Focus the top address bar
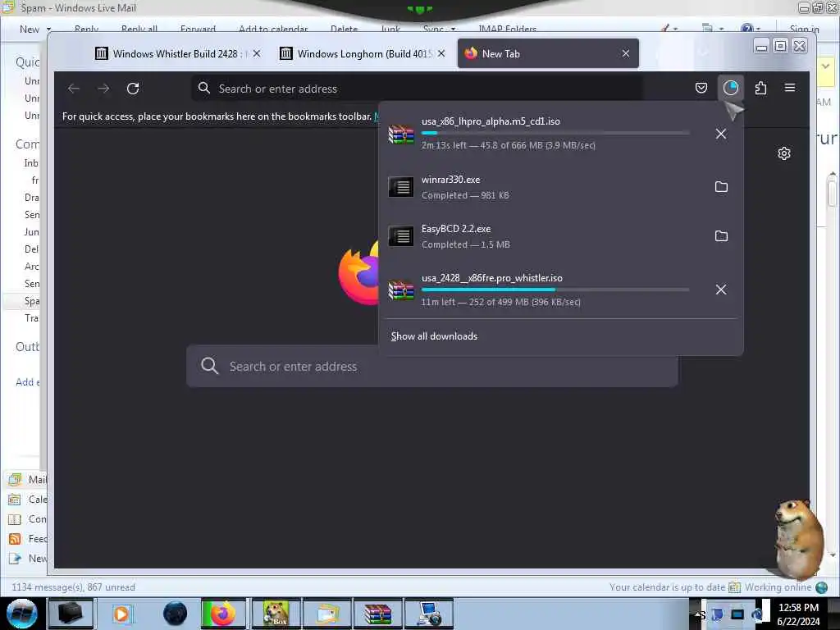This screenshot has width=840, height=630. click(x=417, y=89)
